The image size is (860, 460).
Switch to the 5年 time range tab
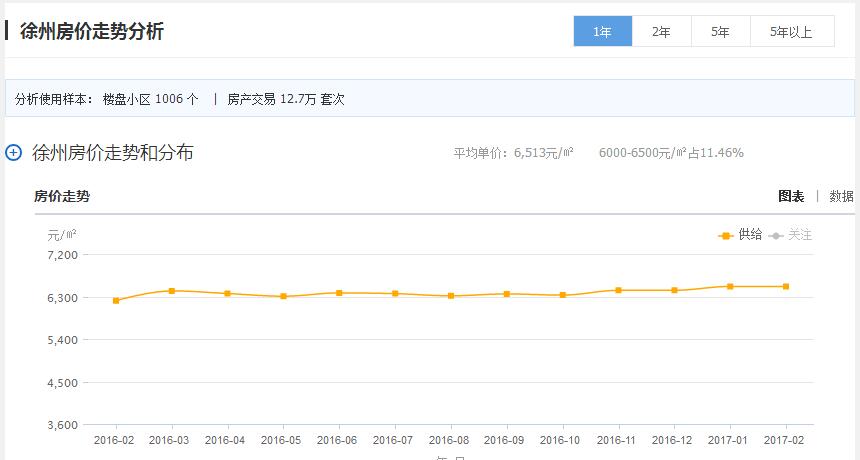point(721,31)
